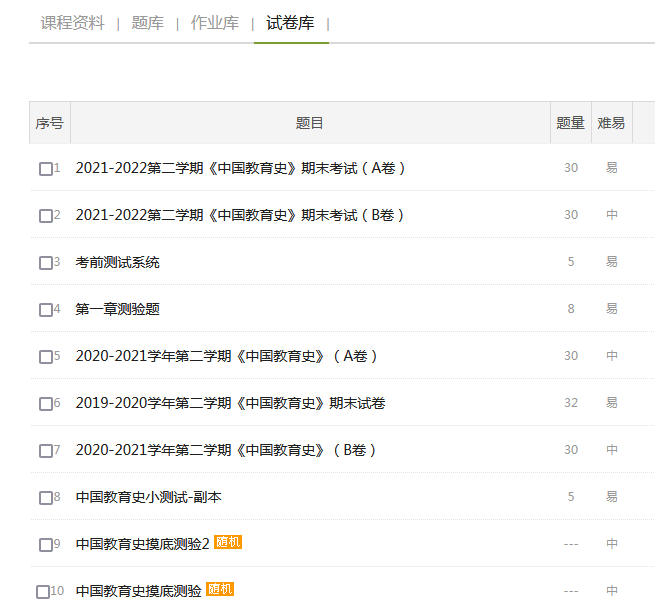The image size is (655, 612).
Task: Tick the checkbox for row 1
Action: click(46, 169)
